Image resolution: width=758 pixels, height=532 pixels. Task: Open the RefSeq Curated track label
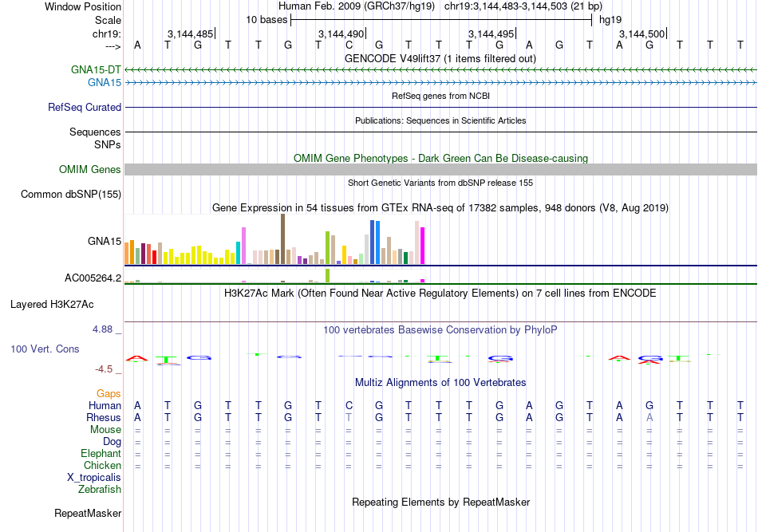point(85,107)
